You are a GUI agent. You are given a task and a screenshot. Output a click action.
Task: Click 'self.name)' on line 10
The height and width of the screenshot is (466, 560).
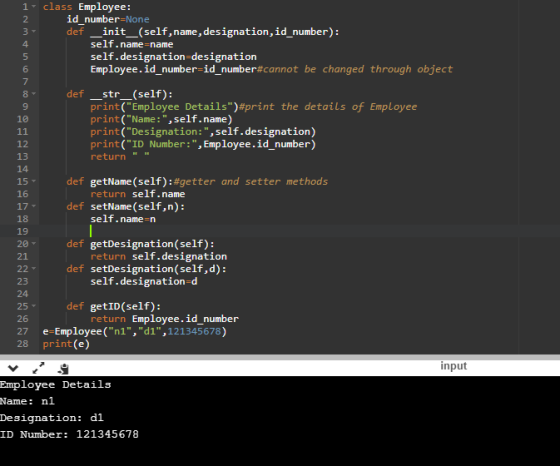pyautogui.click(x=203, y=119)
